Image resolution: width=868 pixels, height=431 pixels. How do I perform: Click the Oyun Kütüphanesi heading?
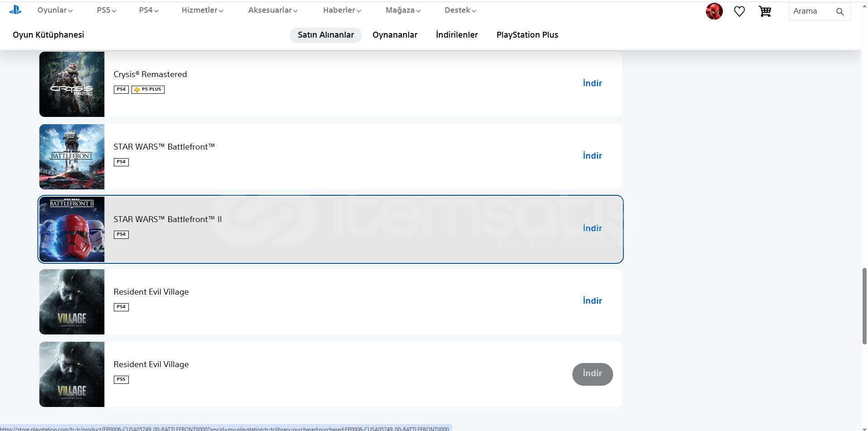pyautogui.click(x=49, y=35)
